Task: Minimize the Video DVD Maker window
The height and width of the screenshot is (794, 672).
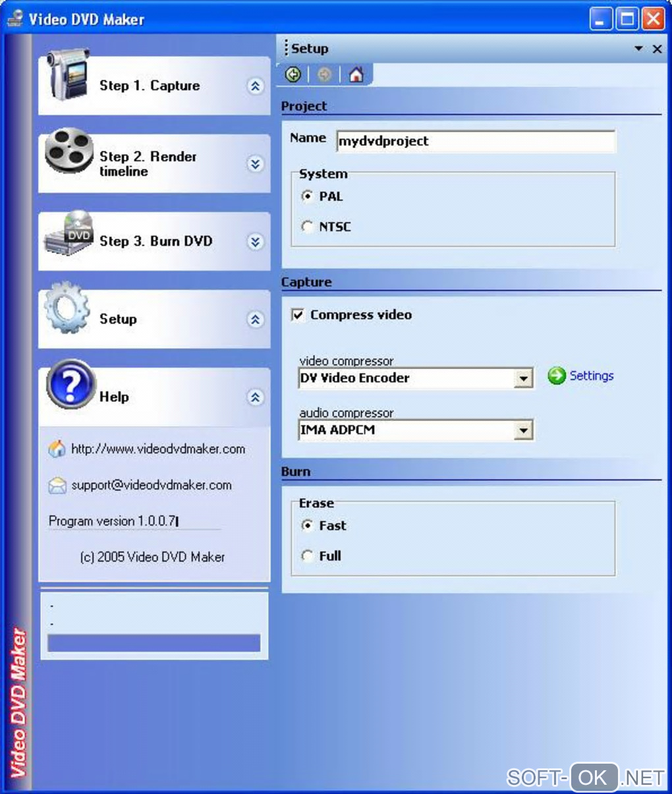Action: tap(601, 18)
